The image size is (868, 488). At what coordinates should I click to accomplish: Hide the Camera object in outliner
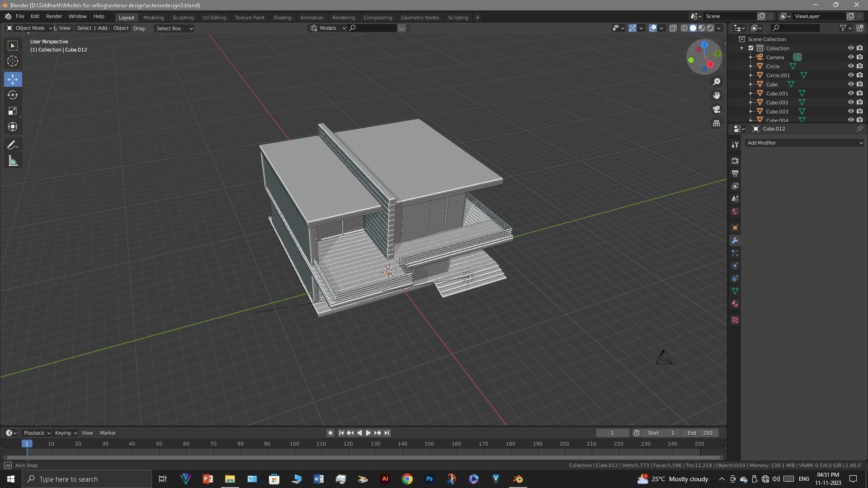coord(850,57)
